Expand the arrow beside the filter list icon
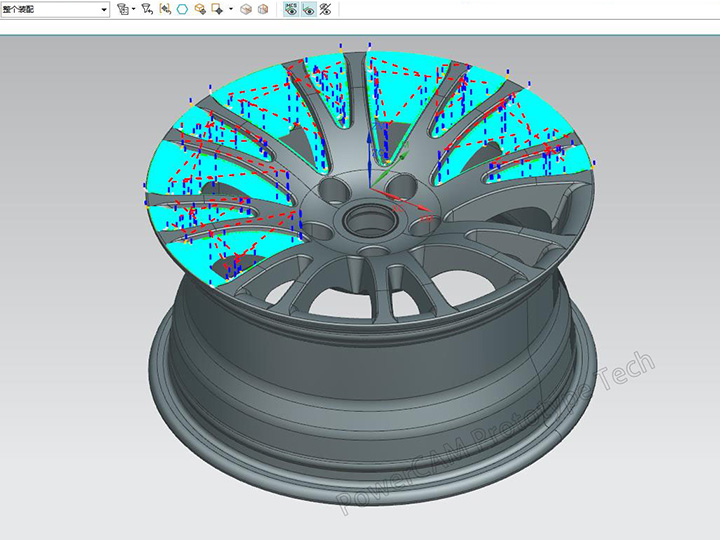Viewport: 720px width, 540px height. (134, 9)
